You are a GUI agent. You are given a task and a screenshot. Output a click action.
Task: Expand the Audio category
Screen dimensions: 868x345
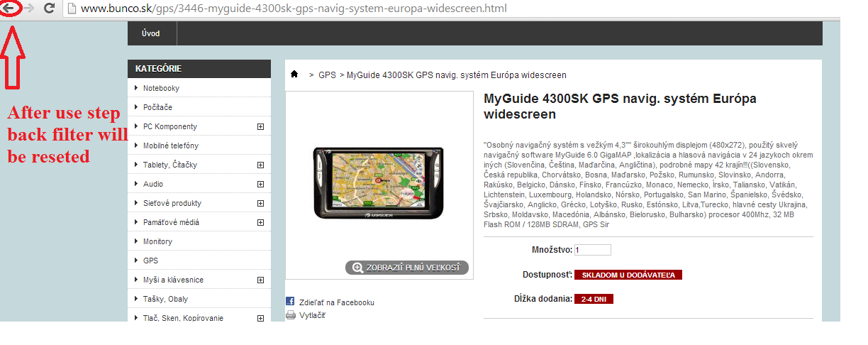point(260,184)
